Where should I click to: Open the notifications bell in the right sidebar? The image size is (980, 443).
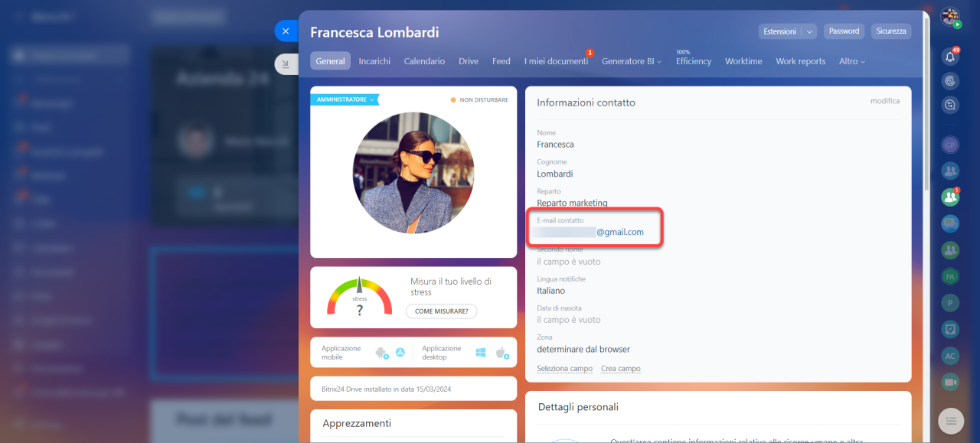click(950, 57)
